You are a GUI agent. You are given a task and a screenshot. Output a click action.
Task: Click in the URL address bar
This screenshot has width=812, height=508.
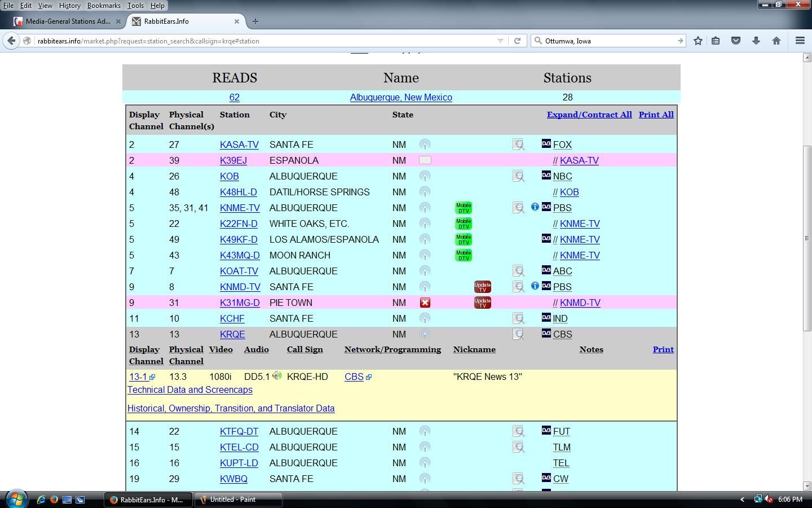[x=265, y=41]
